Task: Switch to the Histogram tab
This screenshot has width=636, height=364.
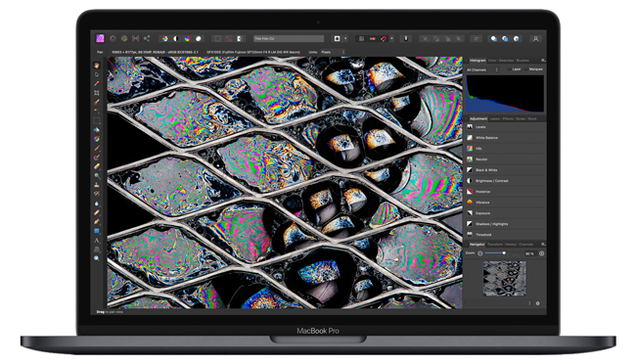Action: pyautogui.click(x=477, y=61)
